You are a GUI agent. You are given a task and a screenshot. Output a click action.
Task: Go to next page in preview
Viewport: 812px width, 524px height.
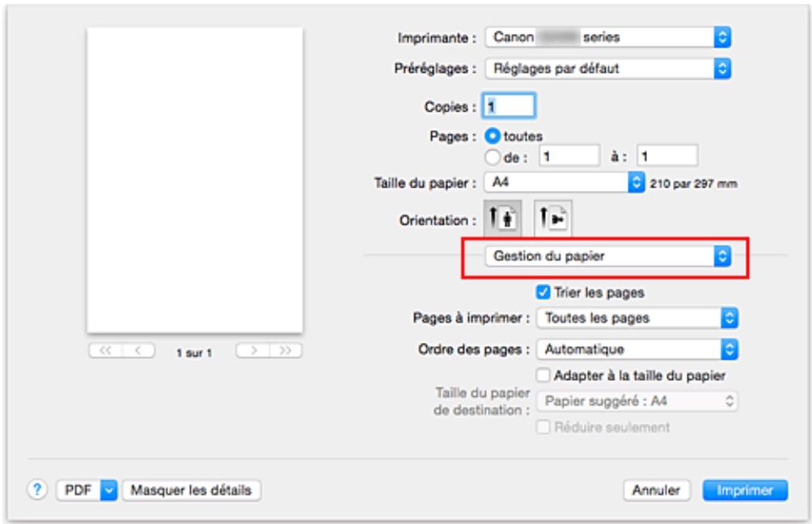[x=253, y=351]
